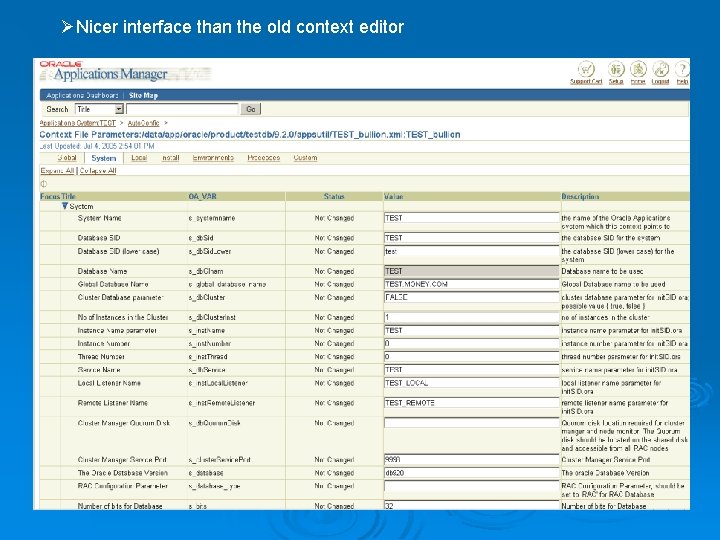Edit the Thread Number value field

point(471,357)
